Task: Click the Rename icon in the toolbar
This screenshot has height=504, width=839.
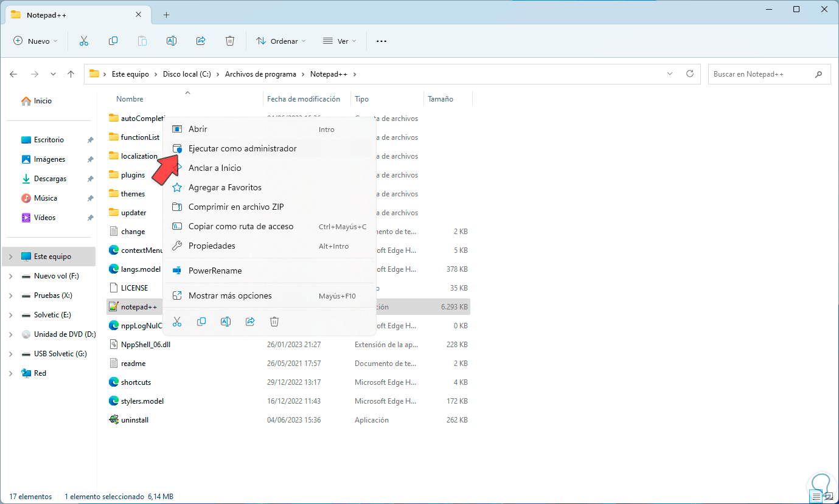Action: [172, 41]
